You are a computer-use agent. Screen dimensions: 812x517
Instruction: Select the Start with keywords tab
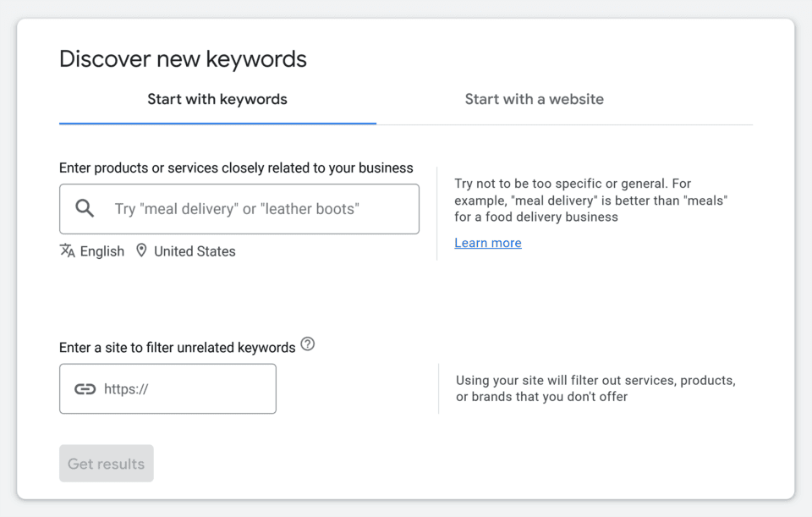217,99
